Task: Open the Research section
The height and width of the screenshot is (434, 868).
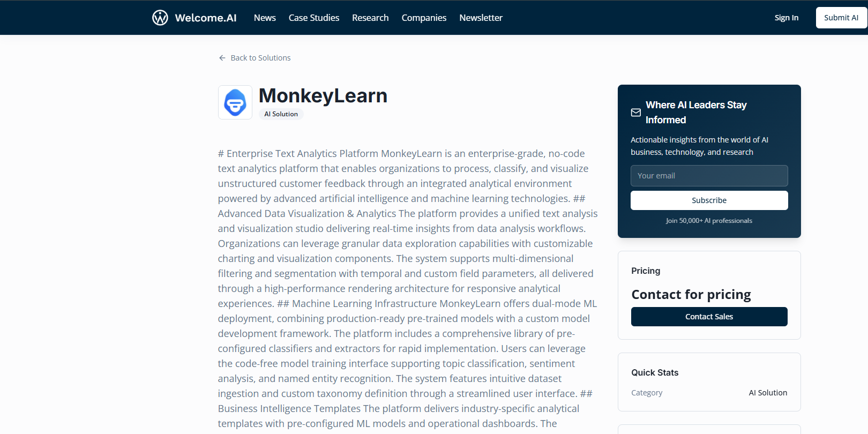Action: point(370,18)
